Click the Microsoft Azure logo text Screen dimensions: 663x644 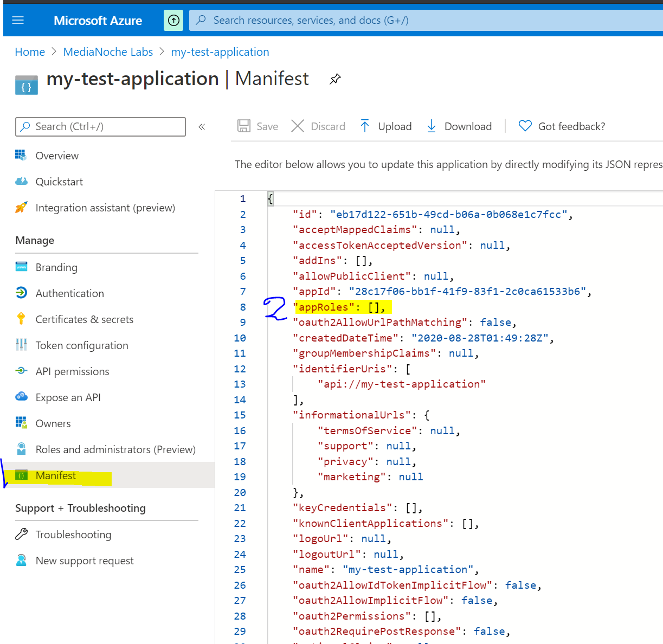pos(98,21)
